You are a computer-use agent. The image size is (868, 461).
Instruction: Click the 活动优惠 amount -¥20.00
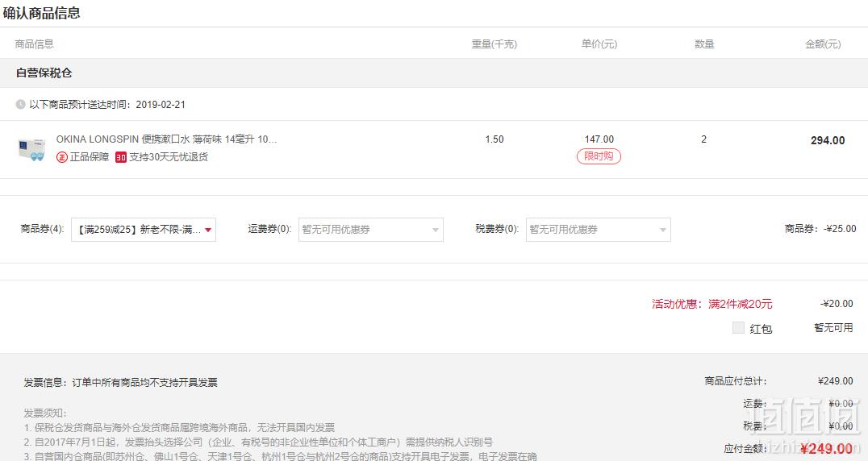(837, 304)
